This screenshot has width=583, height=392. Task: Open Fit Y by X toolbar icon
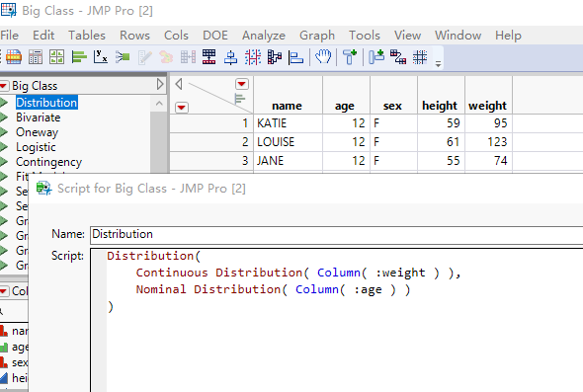tap(101, 57)
